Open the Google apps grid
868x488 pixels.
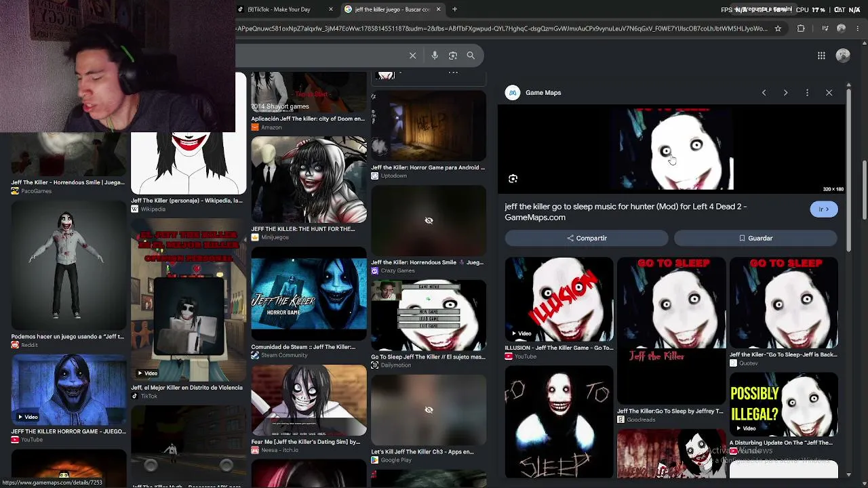[821, 56]
